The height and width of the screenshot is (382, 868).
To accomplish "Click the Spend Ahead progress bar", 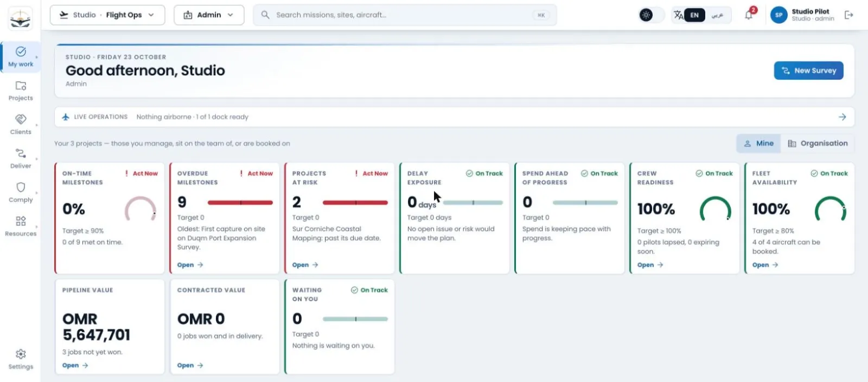I will pyautogui.click(x=585, y=203).
